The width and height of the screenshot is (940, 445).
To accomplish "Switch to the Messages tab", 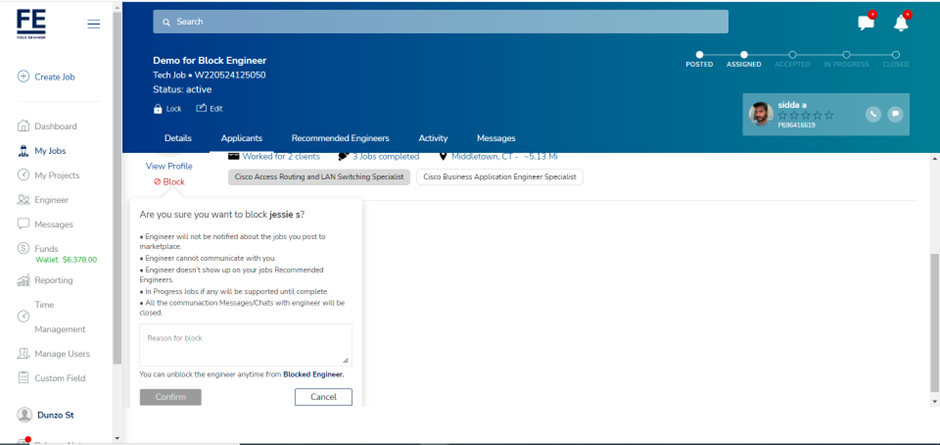I will pyautogui.click(x=496, y=138).
